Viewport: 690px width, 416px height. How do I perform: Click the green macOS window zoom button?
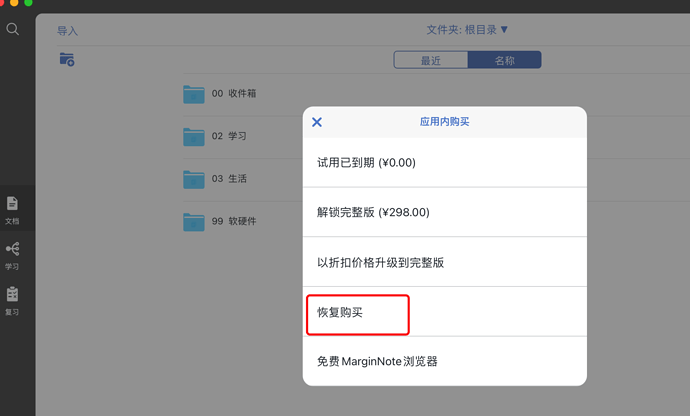(x=28, y=2)
